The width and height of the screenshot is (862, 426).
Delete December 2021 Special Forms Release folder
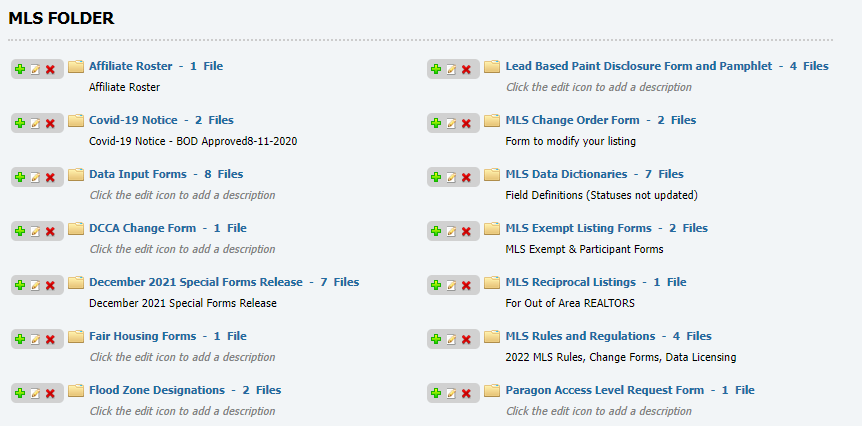(x=50, y=285)
